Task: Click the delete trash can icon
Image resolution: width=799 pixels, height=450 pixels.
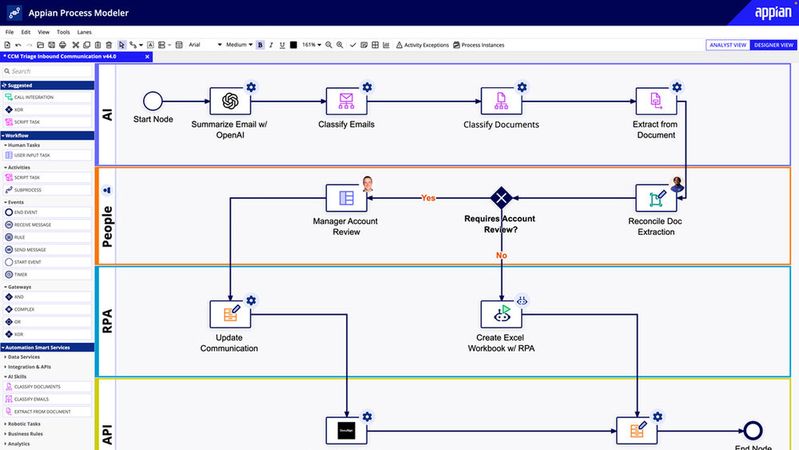Action: click(x=109, y=45)
